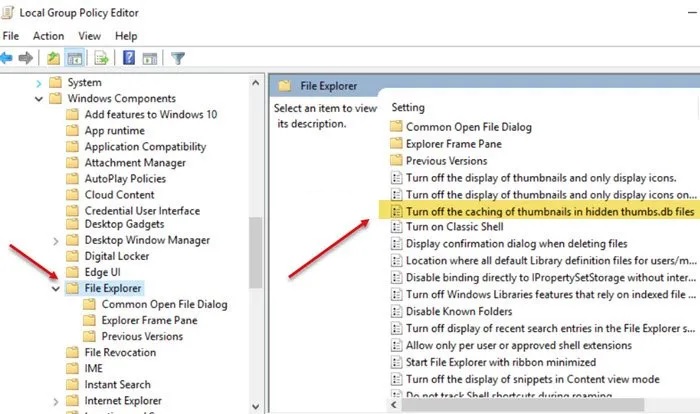The image size is (700, 414).
Task: Select Explorer Frame Pane under File Explorer tree
Action: (x=150, y=320)
